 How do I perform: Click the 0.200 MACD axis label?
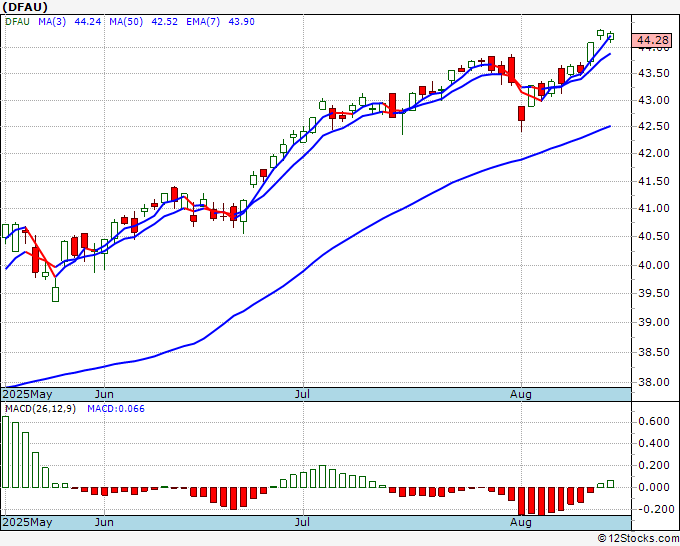(654, 465)
